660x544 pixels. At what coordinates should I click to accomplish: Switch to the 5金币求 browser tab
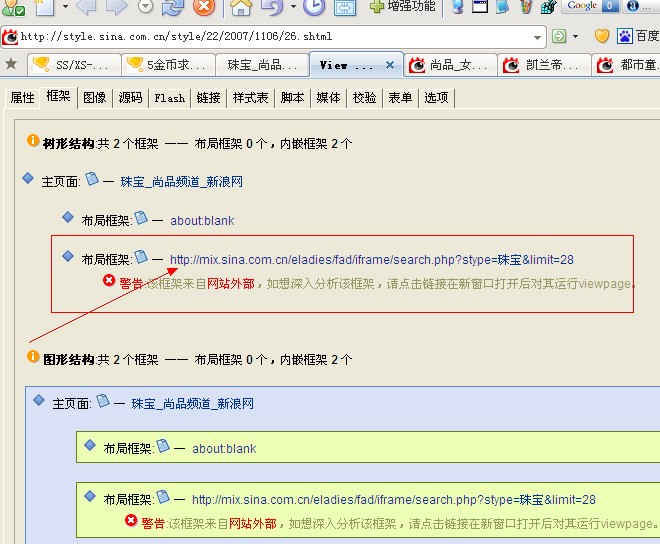[x=168, y=65]
